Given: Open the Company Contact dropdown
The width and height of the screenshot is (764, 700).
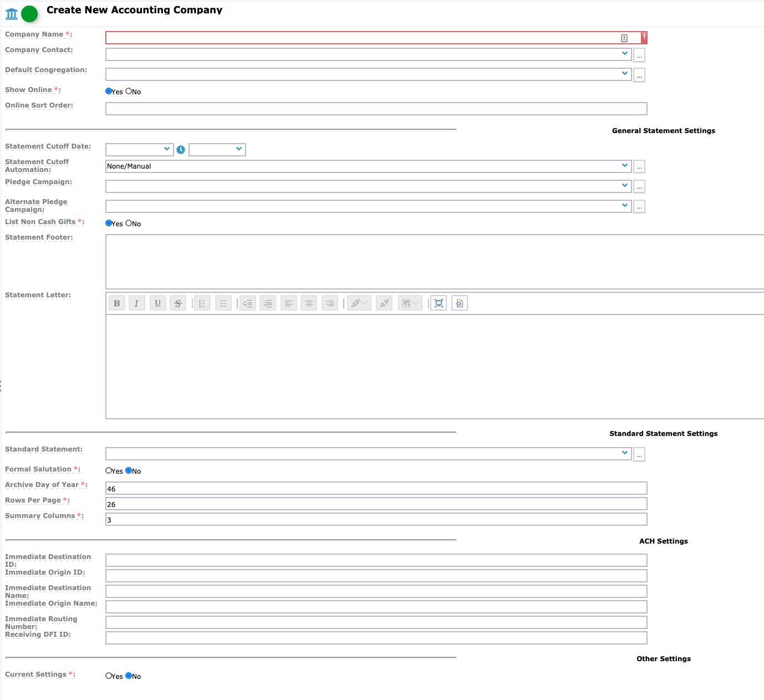Looking at the screenshot, I should coord(369,54).
